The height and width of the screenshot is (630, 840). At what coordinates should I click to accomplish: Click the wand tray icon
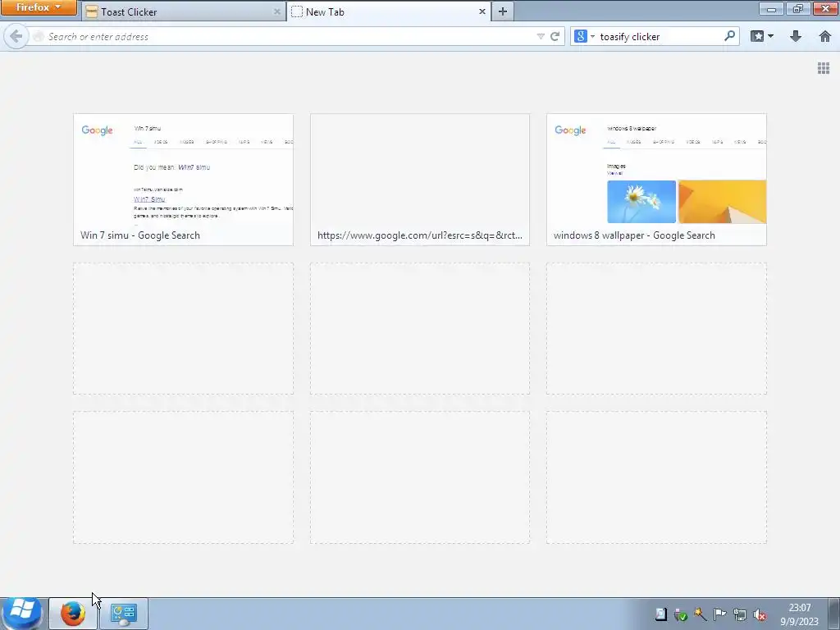tap(700, 614)
